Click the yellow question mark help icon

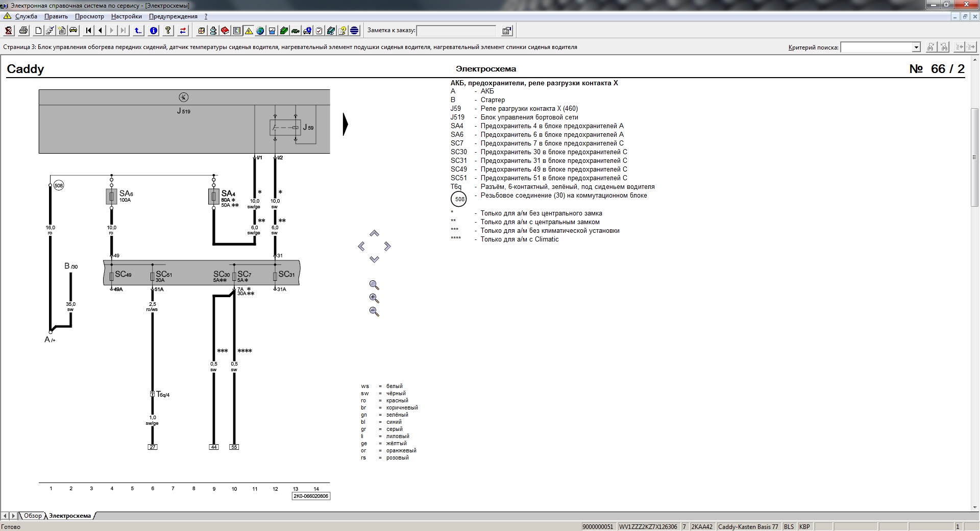[168, 31]
